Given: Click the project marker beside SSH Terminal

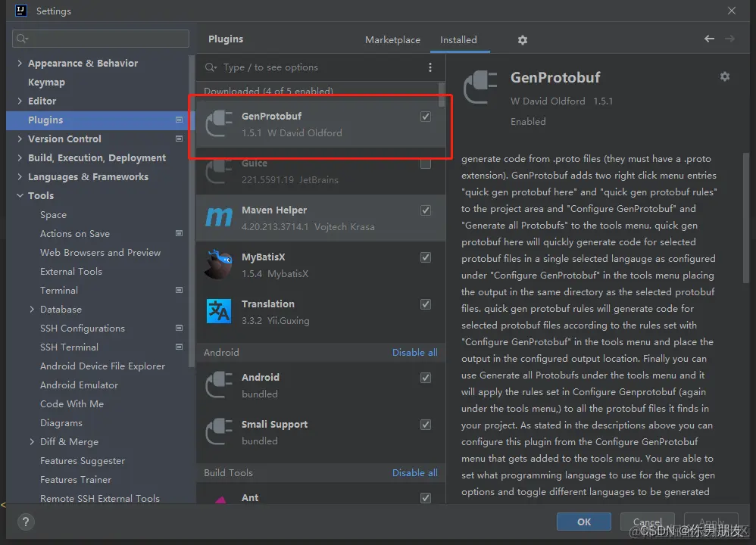Looking at the screenshot, I should [179, 347].
